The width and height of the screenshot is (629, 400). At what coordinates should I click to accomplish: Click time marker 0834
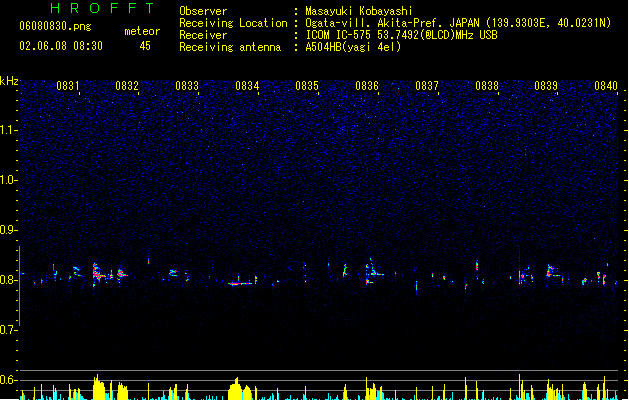247,86
